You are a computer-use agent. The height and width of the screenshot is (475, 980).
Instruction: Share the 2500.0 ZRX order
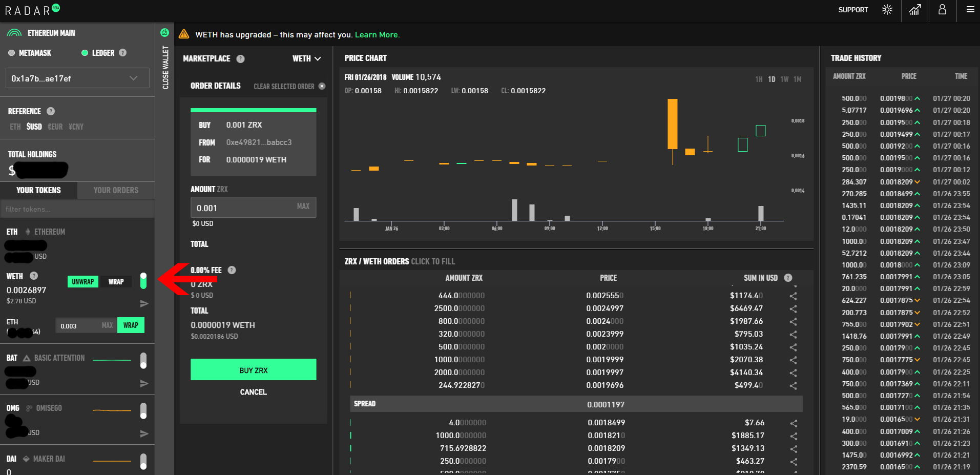coord(793,308)
